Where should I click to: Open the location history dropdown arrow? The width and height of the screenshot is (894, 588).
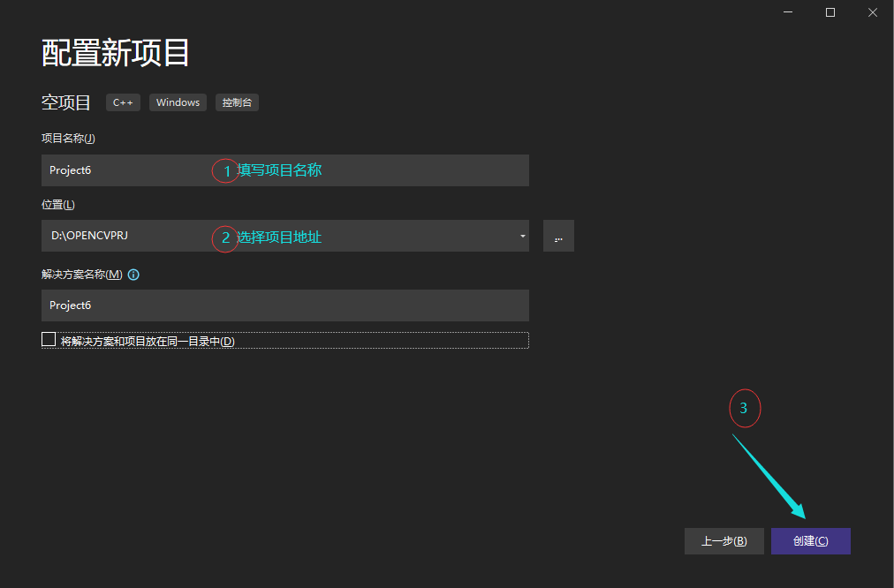click(521, 236)
